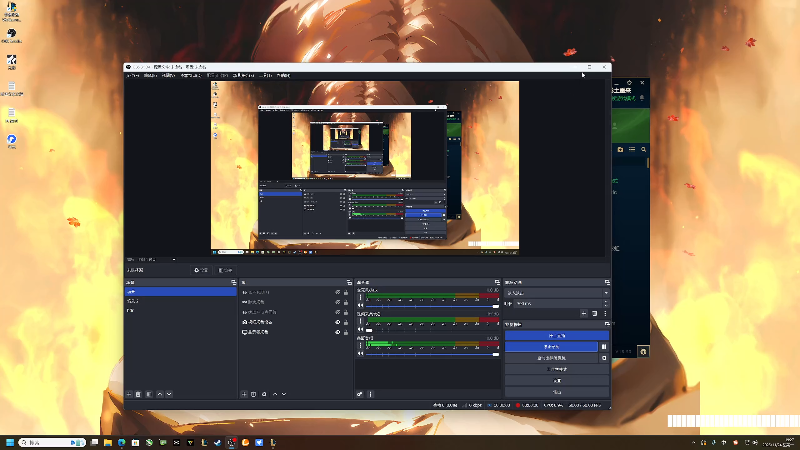
Task: Undock the Audio Mixer panel
Action: click(497, 282)
